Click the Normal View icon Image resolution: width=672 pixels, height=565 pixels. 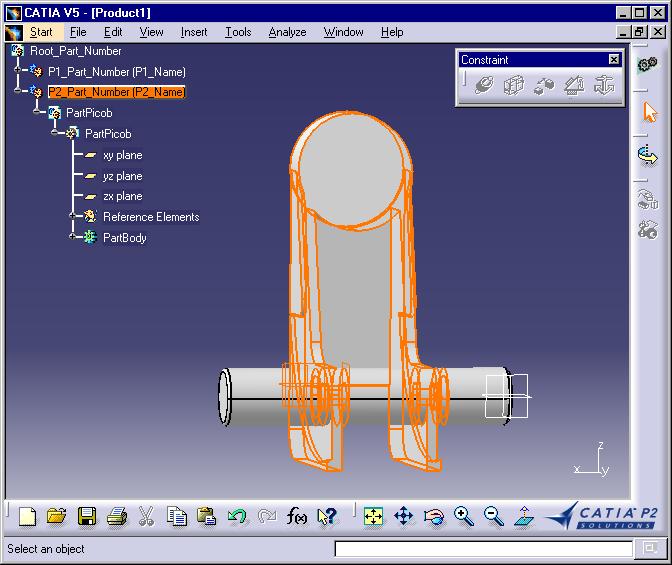(x=524, y=516)
